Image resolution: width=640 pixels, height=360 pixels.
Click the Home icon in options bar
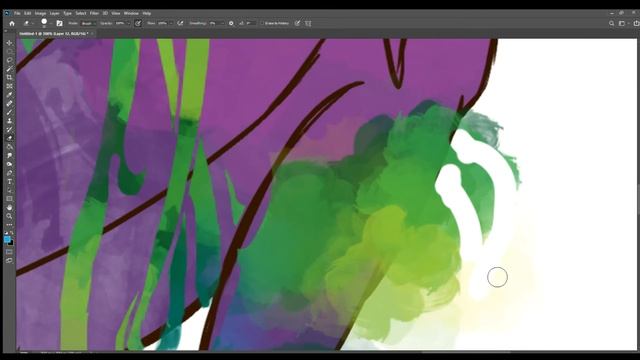pos(12,24)
